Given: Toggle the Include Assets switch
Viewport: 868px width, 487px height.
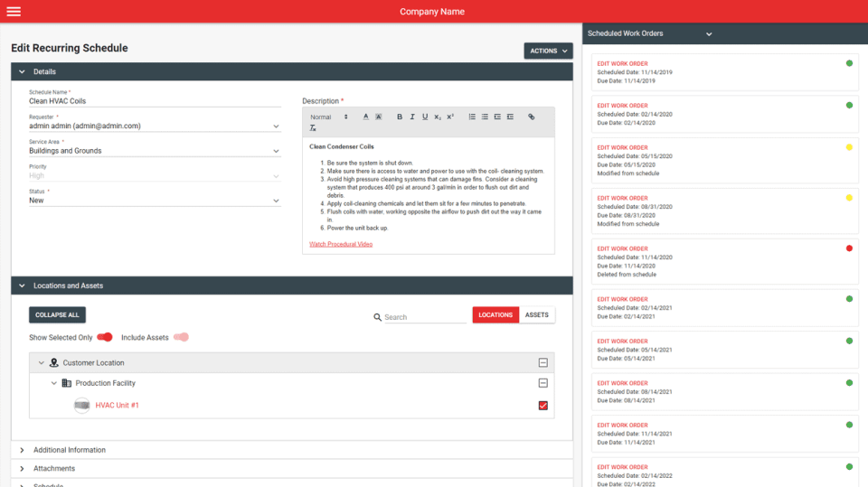Looking at the screenshot, I should pos(181,337).
